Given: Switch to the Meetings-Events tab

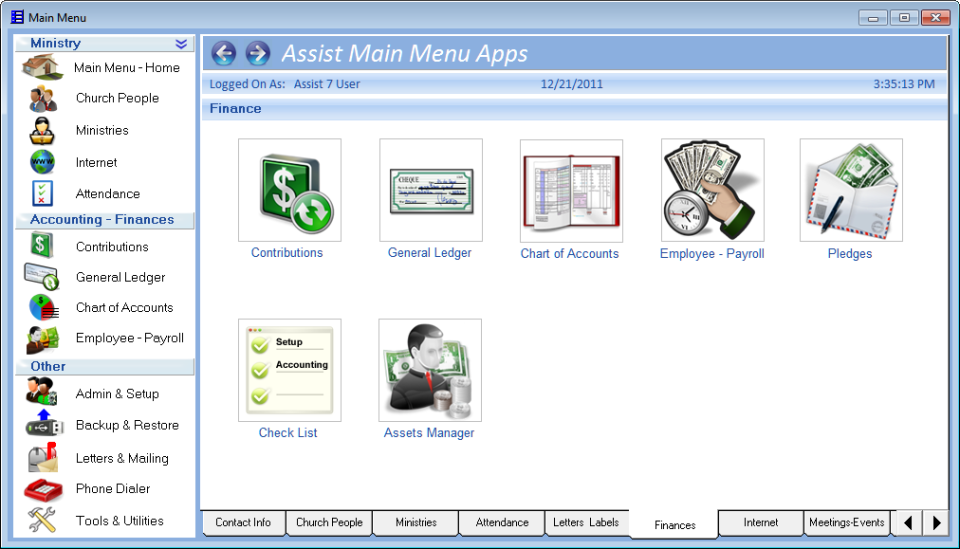Looking at the screenshot, I should [846, 522].
